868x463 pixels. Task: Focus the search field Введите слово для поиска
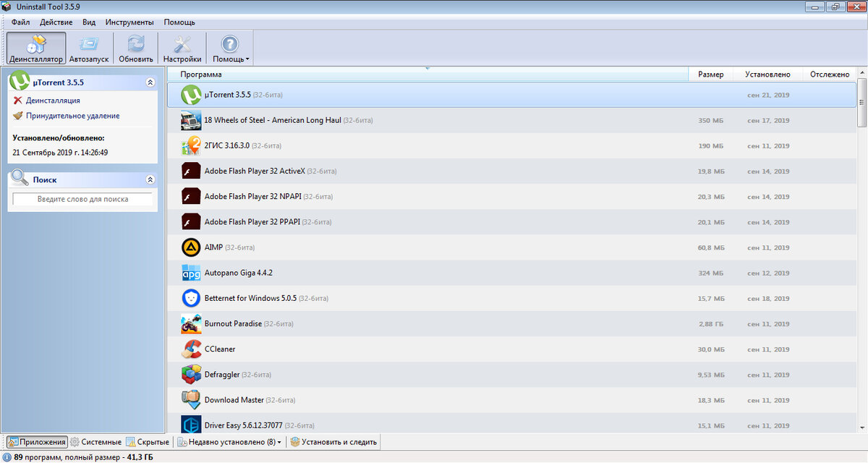(x=82, y=199)
